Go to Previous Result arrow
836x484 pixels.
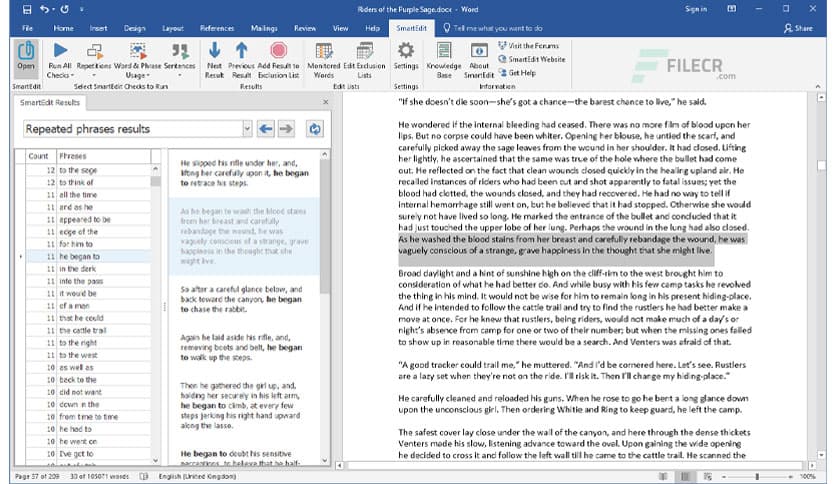[242, 51]
